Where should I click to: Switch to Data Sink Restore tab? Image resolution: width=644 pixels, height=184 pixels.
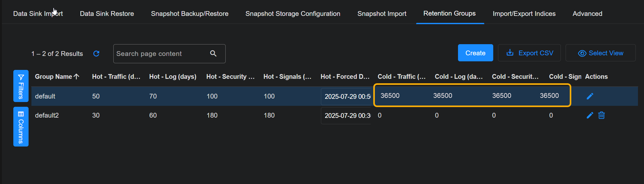[x=107, y=14]
